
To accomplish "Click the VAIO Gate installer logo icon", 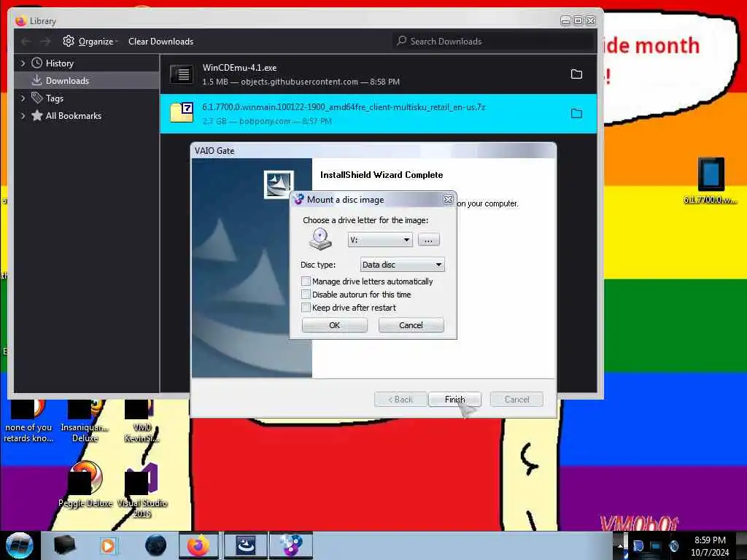I will (278, 184).
